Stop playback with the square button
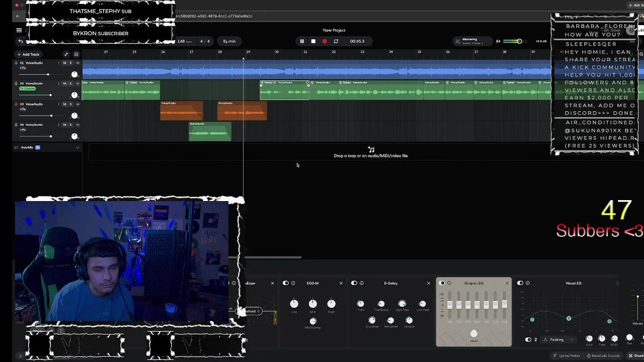The image size is (644, 362). click(x=313, y=41)
